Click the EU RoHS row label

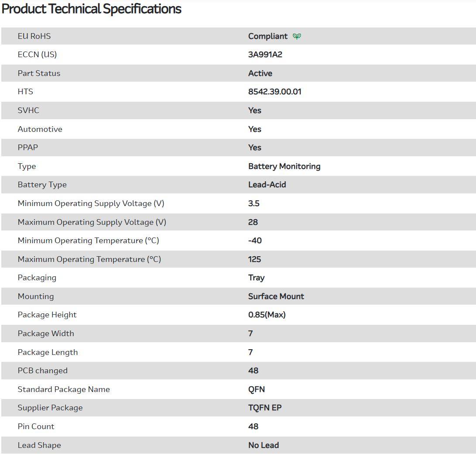34,36
